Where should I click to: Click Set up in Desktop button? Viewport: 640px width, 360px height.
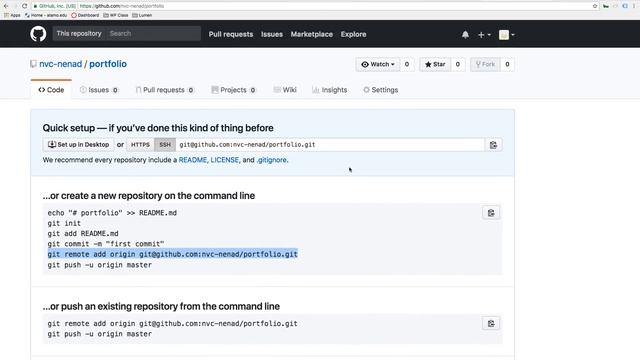click(x=78, y=144)
